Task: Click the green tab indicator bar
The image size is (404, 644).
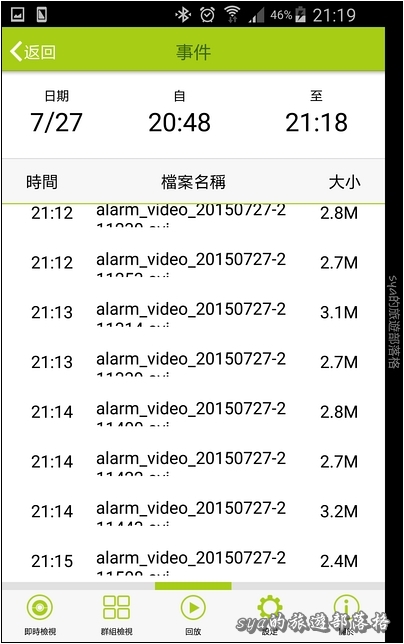Action: click(x=193, y=586)
